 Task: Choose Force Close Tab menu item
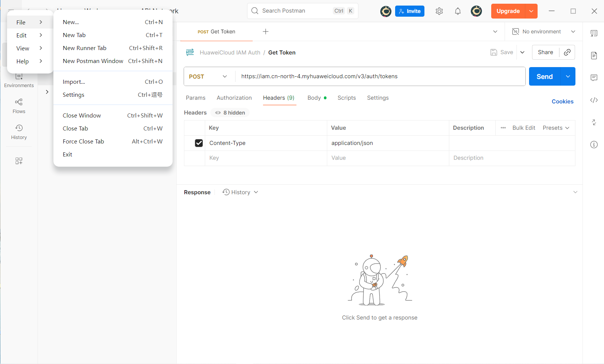pos(113,142)
